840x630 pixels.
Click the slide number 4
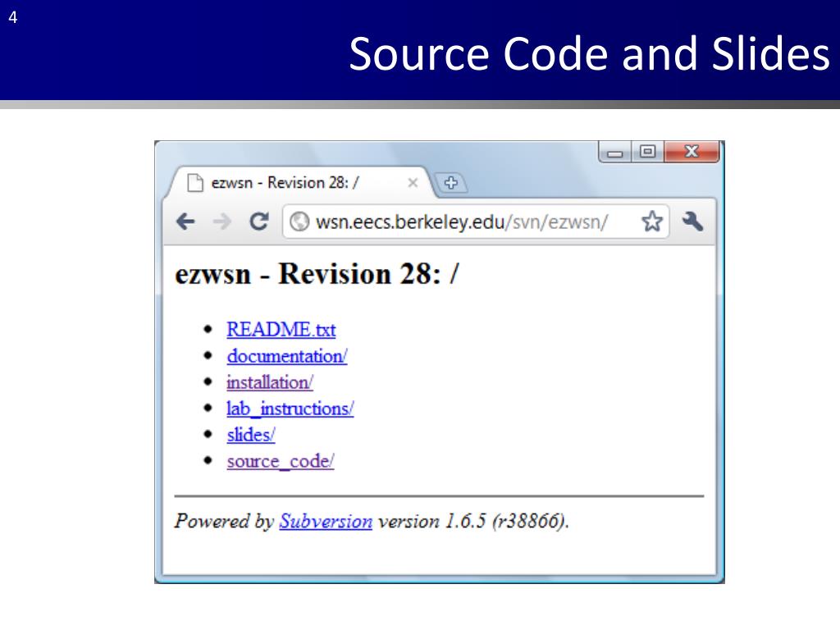pos(13,18)
